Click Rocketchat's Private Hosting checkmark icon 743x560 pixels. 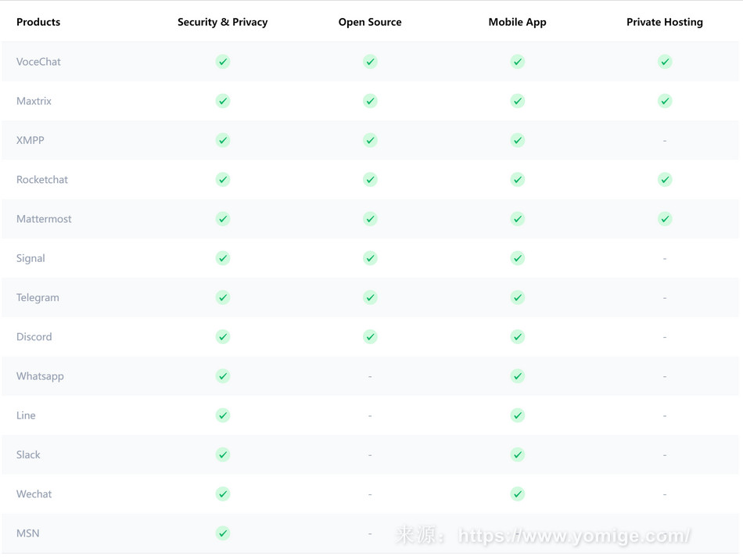[x=665, y=180]
